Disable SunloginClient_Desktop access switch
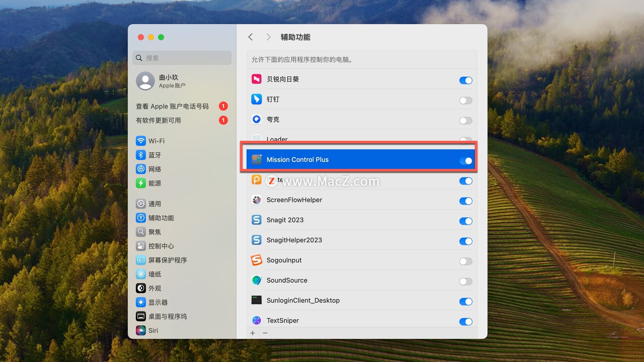The height and width of the screenshot is (362, 644). 466,302
